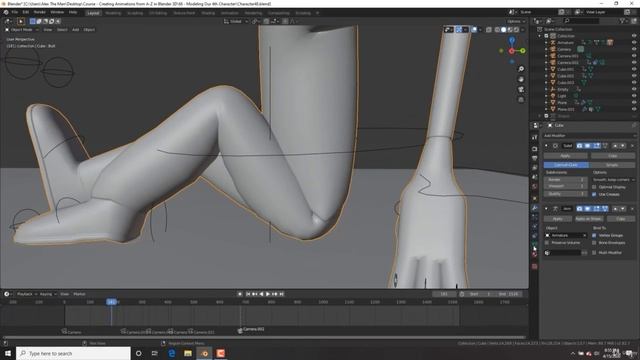
Task: Collapse the Armature modifier panel
Action: click(546, 209)
